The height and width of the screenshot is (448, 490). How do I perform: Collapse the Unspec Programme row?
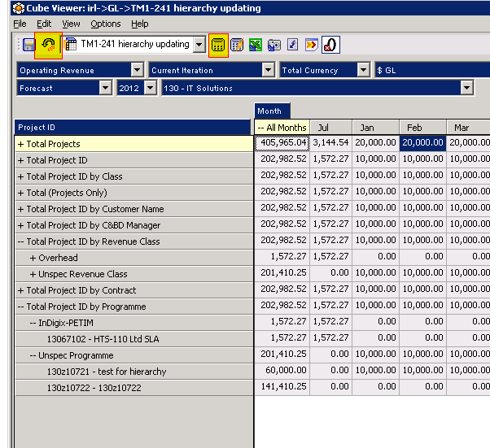(x=33, y=355)
